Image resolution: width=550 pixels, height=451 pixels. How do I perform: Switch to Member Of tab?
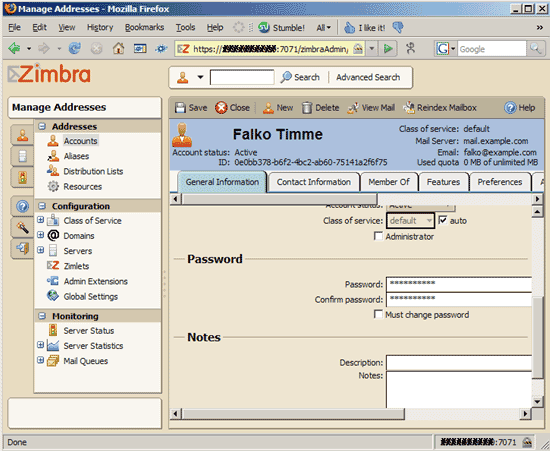pyautogui.click(x=389, y=182)
